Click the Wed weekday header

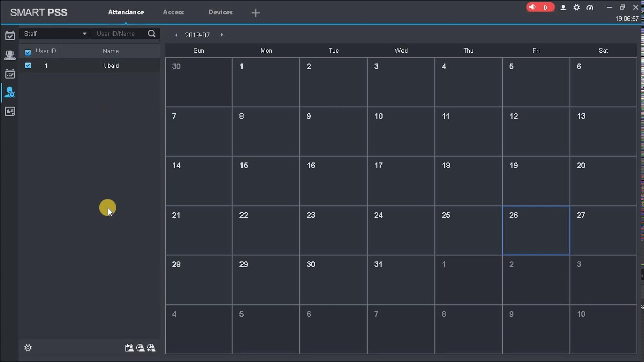point(401,51)
